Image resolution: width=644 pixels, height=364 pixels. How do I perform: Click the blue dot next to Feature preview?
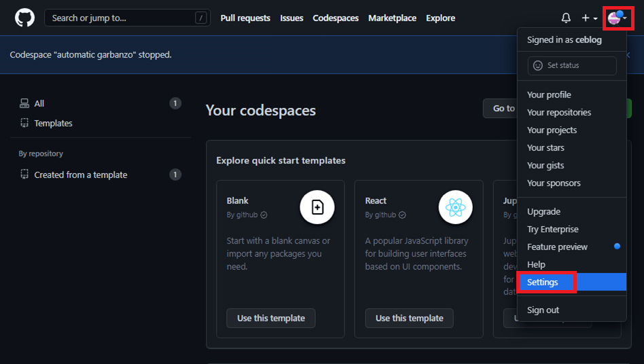(x=617, y=247)
